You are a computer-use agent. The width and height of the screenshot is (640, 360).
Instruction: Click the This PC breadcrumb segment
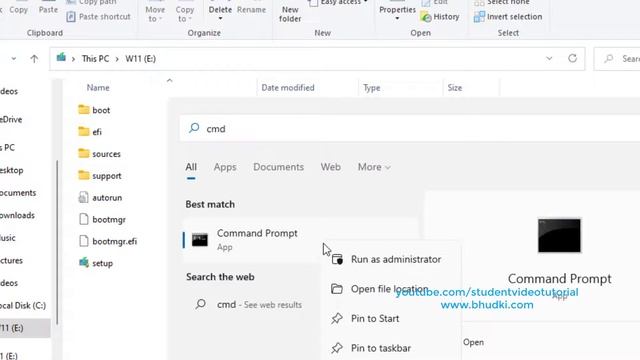point(95,59)
